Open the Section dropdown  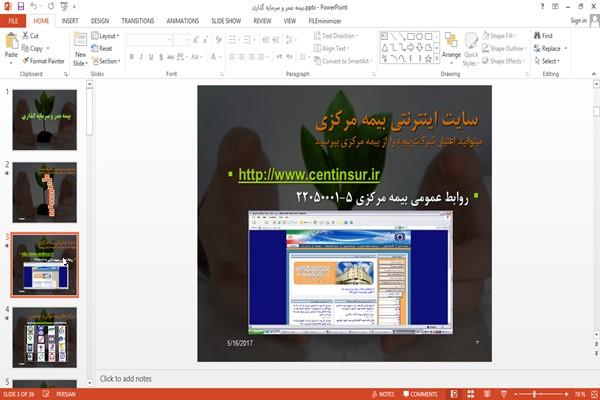click(x=106, y=61)
